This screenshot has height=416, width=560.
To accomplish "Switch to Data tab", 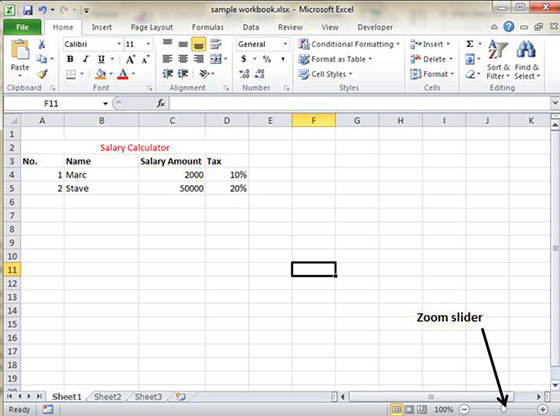I will [x=251, y=27].
